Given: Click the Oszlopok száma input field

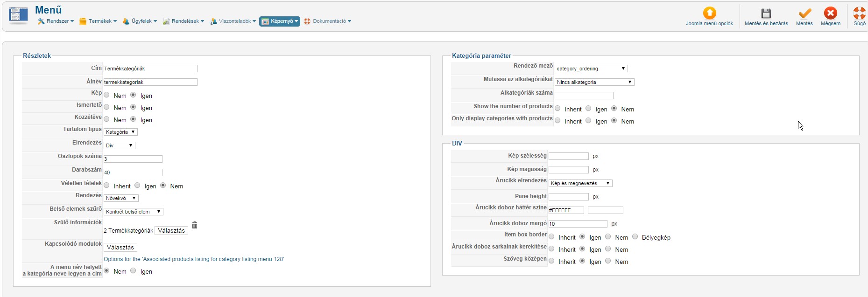Looking at the screenshot, I should pos(133,159).
